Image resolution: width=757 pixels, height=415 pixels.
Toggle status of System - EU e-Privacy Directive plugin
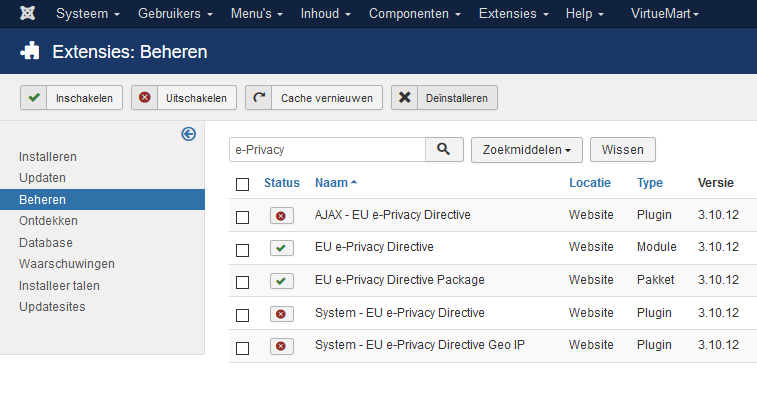coord(281,314)
